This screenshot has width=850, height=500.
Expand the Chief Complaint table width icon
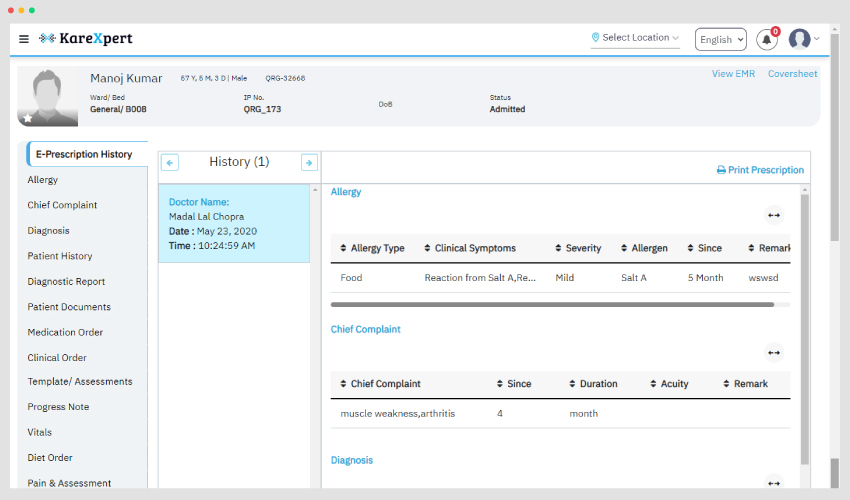tap(774, 353)
